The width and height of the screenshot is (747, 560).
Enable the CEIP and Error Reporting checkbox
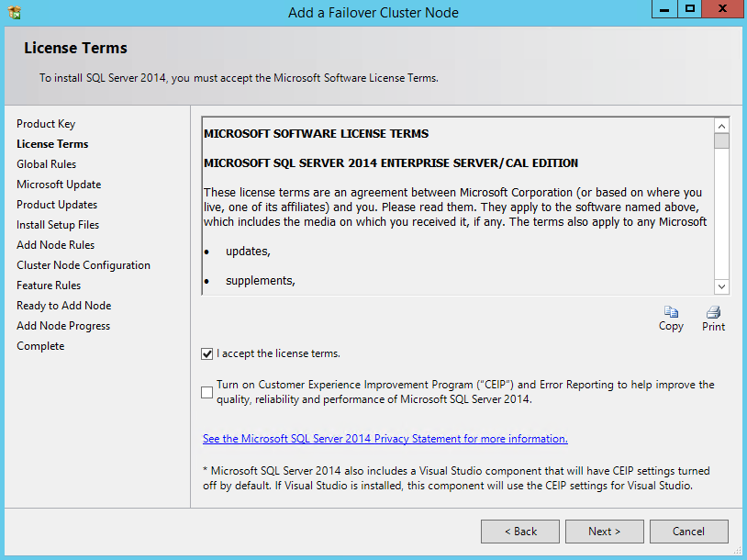point(206,392)
